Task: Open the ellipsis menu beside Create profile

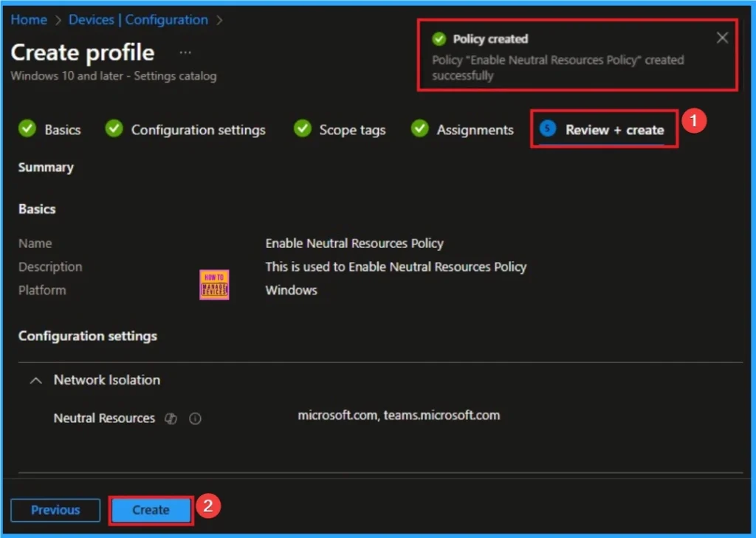Action: 185,52
